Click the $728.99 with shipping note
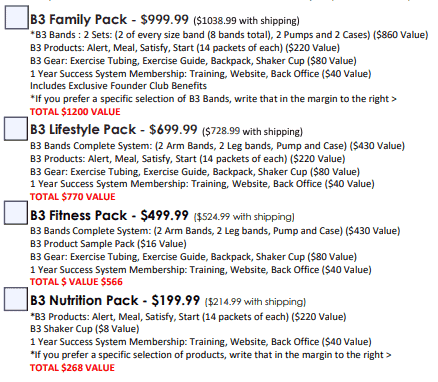 pyautogui.click(x=252, y=131)
